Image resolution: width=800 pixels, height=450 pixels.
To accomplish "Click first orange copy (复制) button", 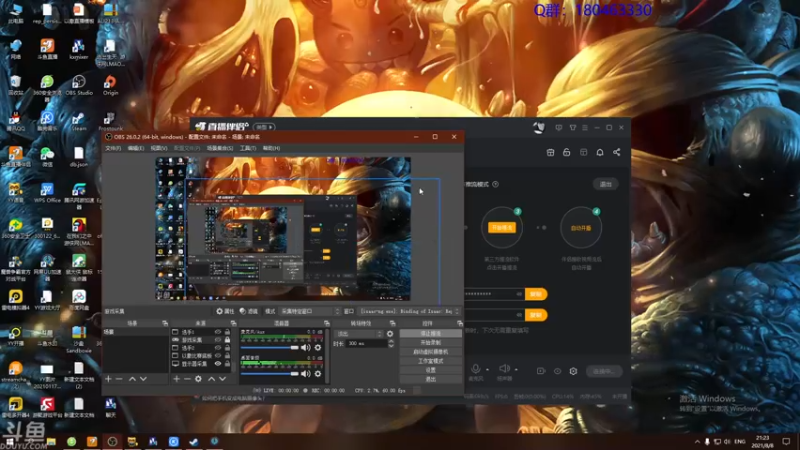I will pos(536,294).
